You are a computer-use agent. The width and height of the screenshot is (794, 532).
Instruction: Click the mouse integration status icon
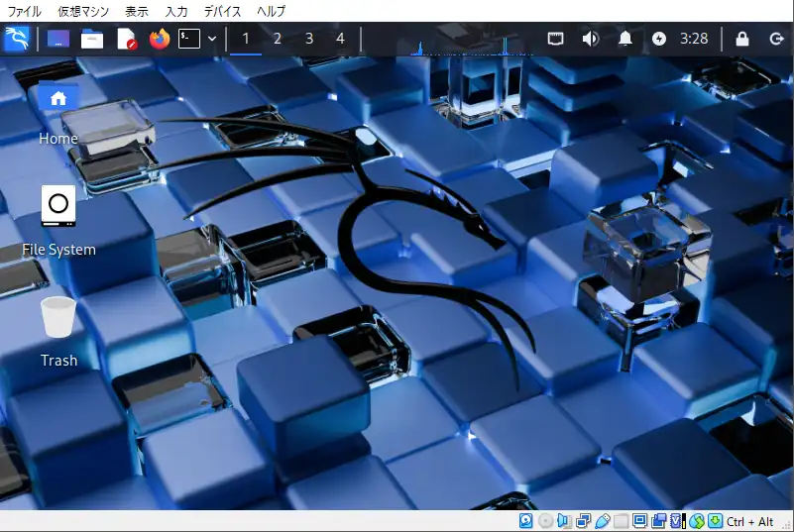click(697, 521)
